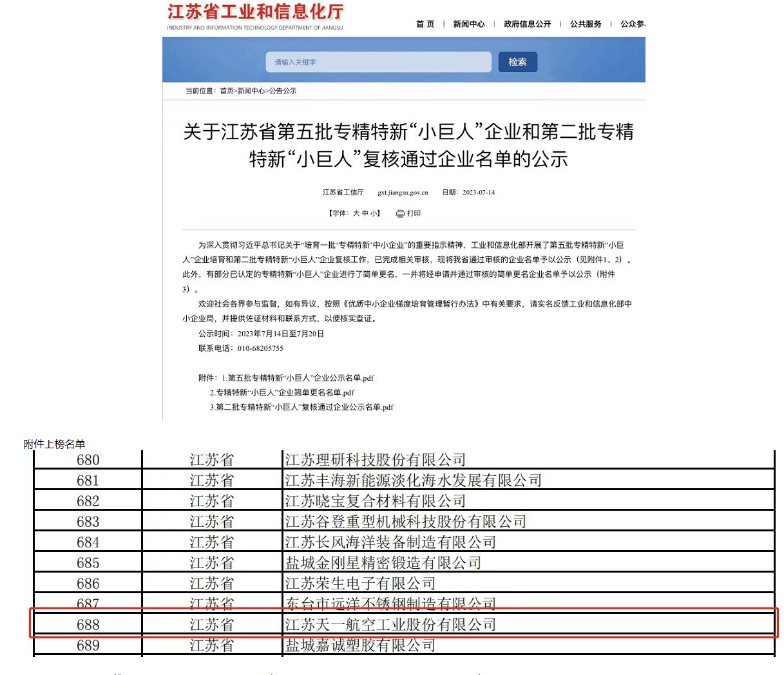This screenshot has height=675, width=784.
Task: Go to 公告公示 in the breadcrumb trail
Action: [283, 91]
